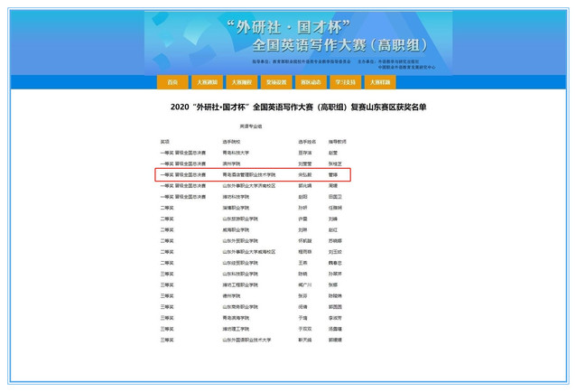Open the 首页 navigation tab

tap(172, 82)
